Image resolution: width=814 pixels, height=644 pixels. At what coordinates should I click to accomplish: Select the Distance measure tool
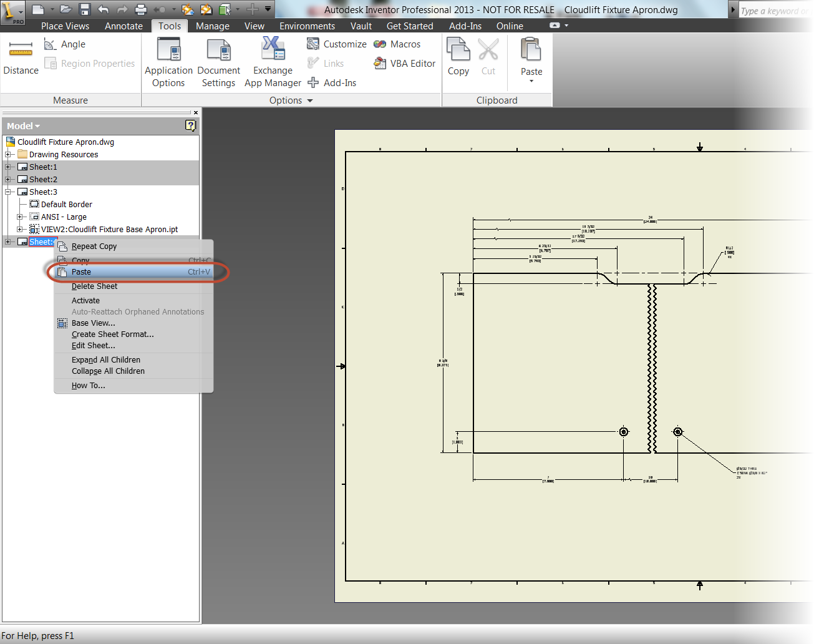21,58
